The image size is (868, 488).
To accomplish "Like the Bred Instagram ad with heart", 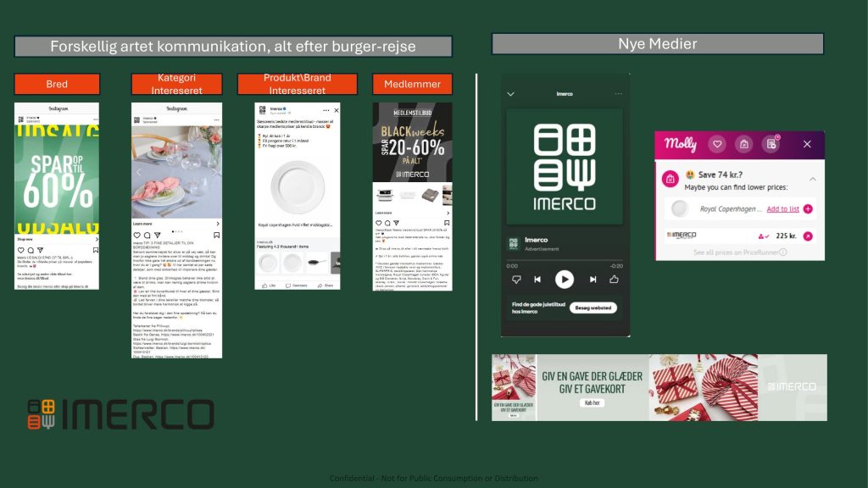I will pos(21,250).
